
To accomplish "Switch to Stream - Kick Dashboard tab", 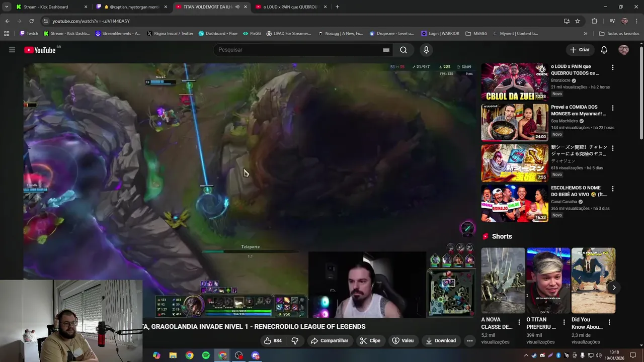I will 52,7.
